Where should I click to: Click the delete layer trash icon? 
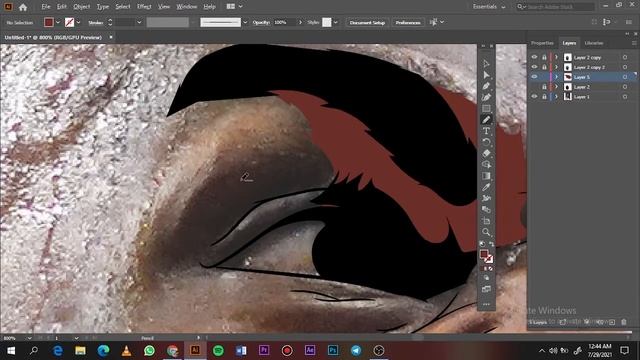624,322
